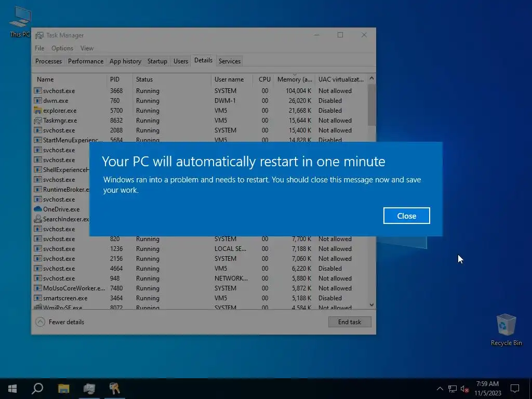Click memory value 5,188 K
532x399 pixels.
point(301,298)
